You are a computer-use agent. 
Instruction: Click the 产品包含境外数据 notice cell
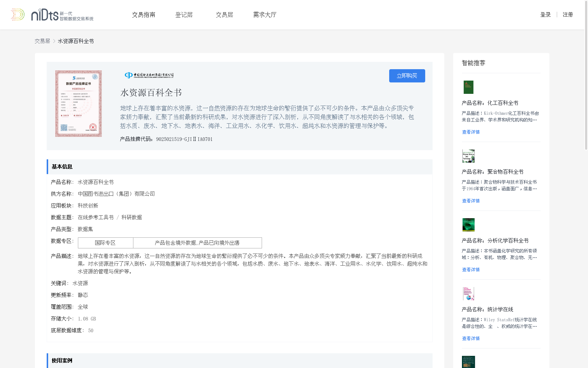[197, 243]
